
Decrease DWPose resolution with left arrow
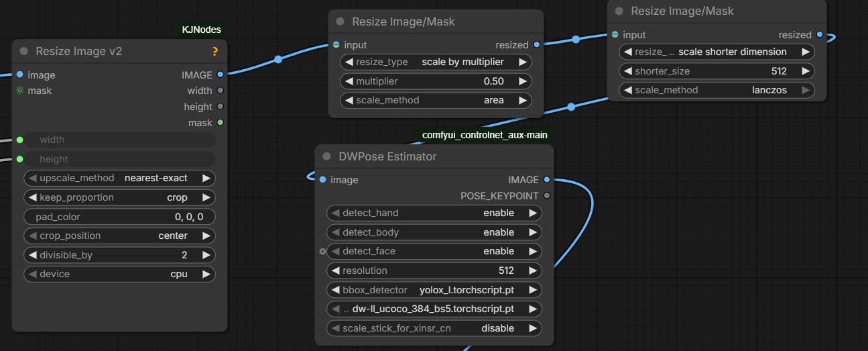335,270
